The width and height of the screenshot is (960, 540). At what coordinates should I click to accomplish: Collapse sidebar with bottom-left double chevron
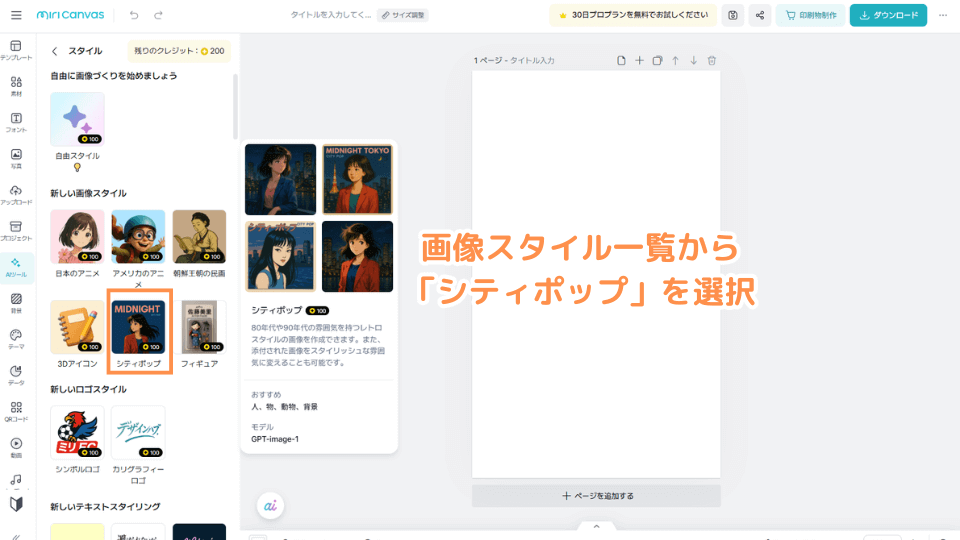point(17,536)
